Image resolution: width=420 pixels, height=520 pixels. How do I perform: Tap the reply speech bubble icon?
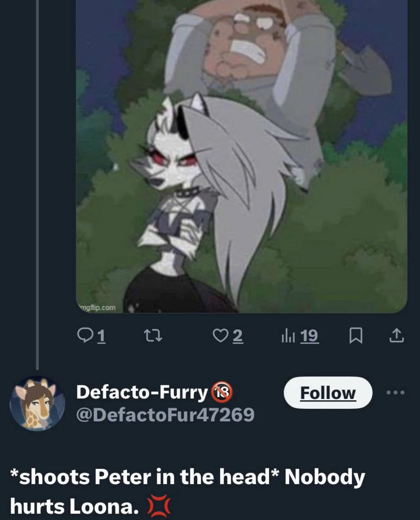pyautogui.click(x=84, y=336)
